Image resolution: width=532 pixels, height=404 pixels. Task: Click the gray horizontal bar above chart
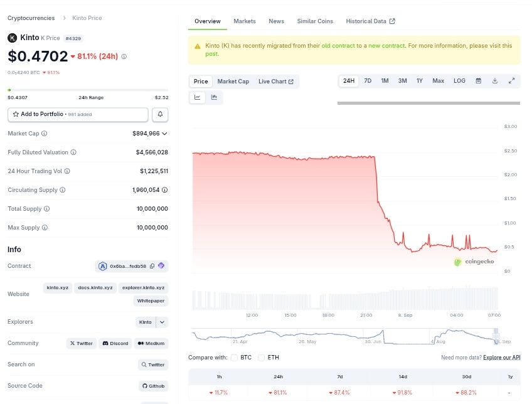click(x=428, y=103)
